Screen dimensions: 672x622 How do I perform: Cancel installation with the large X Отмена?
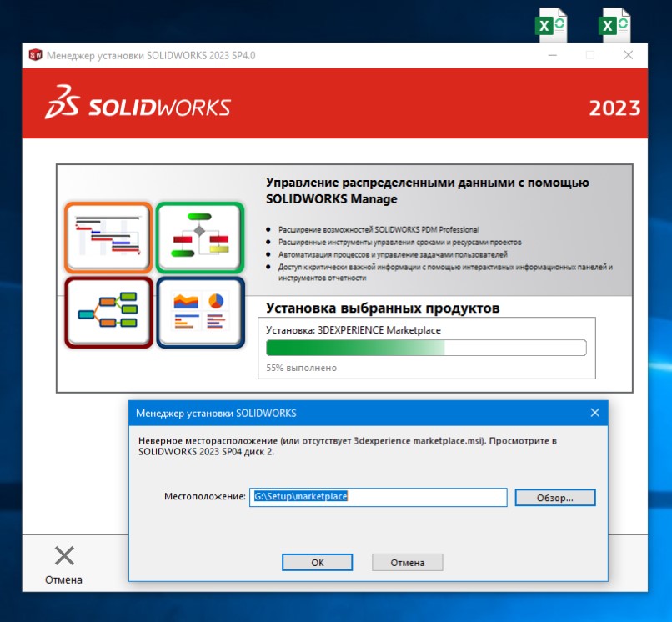[x=64, y=565]
